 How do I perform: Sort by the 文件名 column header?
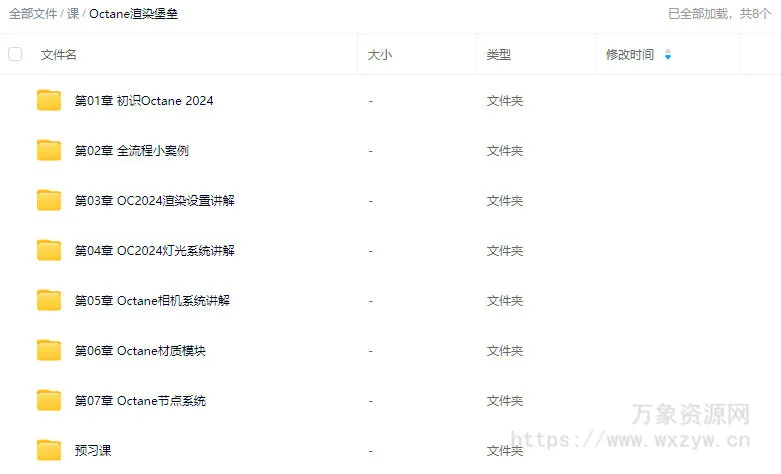[x=59, y=55]
